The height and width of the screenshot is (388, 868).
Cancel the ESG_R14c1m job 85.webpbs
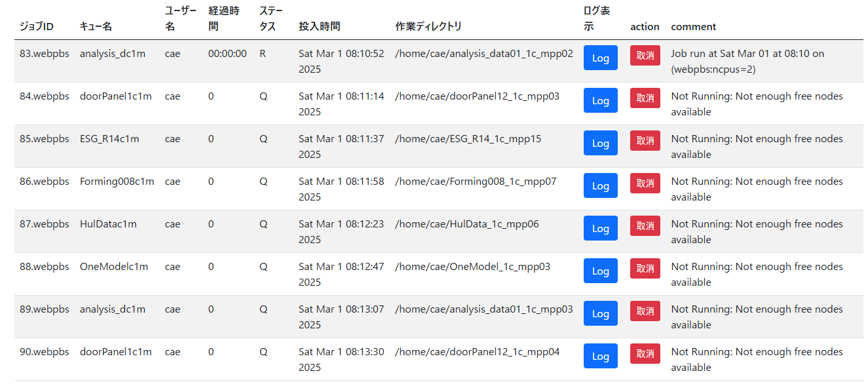tap(645, 140)
